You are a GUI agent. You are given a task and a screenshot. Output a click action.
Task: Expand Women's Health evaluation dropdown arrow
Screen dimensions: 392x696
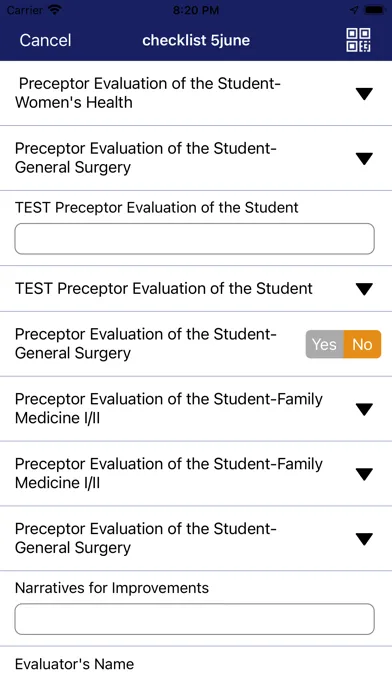coord(364,94)
